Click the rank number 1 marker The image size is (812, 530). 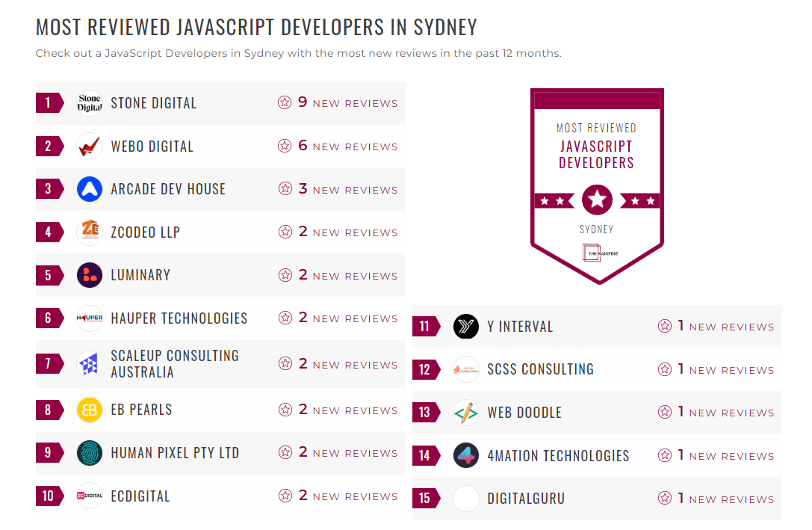48,102
